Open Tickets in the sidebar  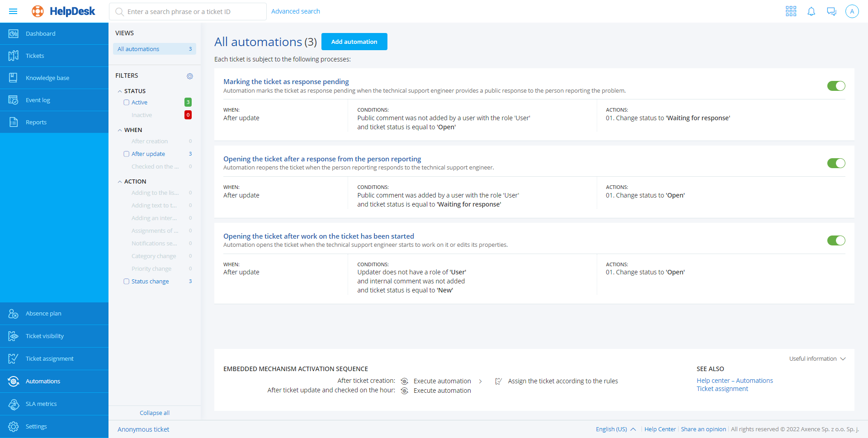click(x=35, y=56)
